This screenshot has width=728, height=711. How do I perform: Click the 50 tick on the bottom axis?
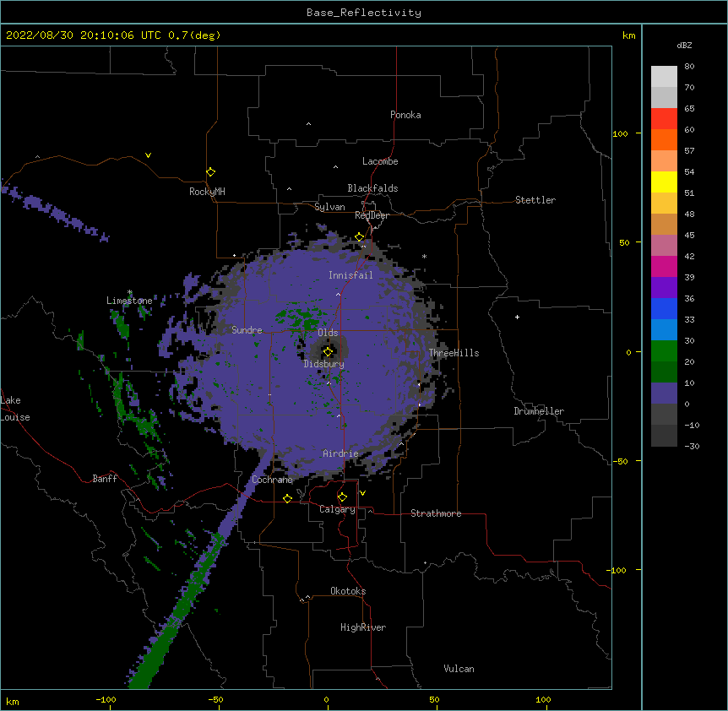pyautogui.click(x=434, y=700)
